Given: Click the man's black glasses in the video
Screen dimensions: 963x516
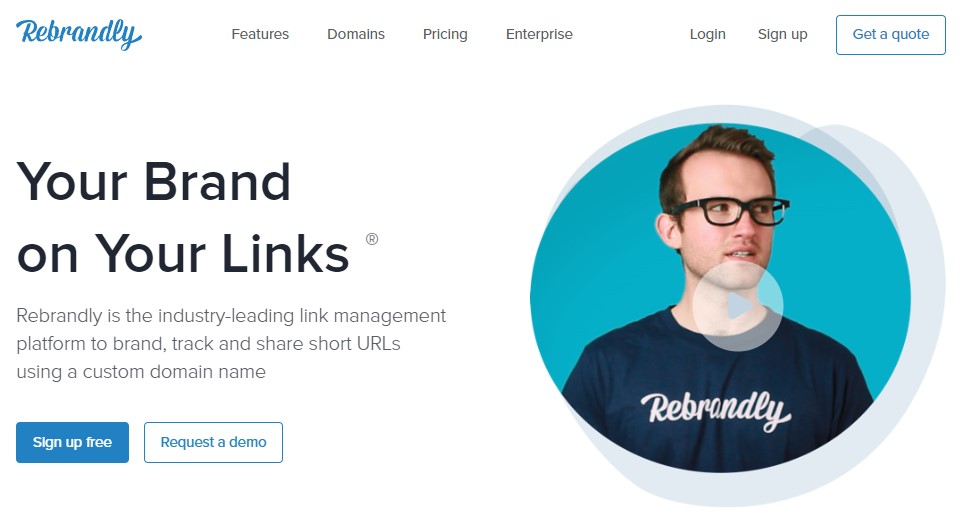Looking at the screenshot, I should click(x=730, y=211).
